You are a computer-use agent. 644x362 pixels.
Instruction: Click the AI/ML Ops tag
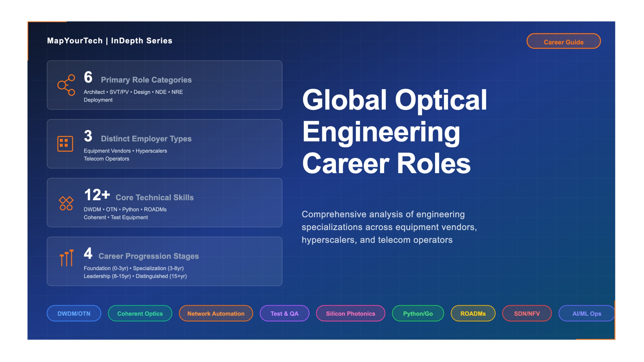click(x=586, y=313)
